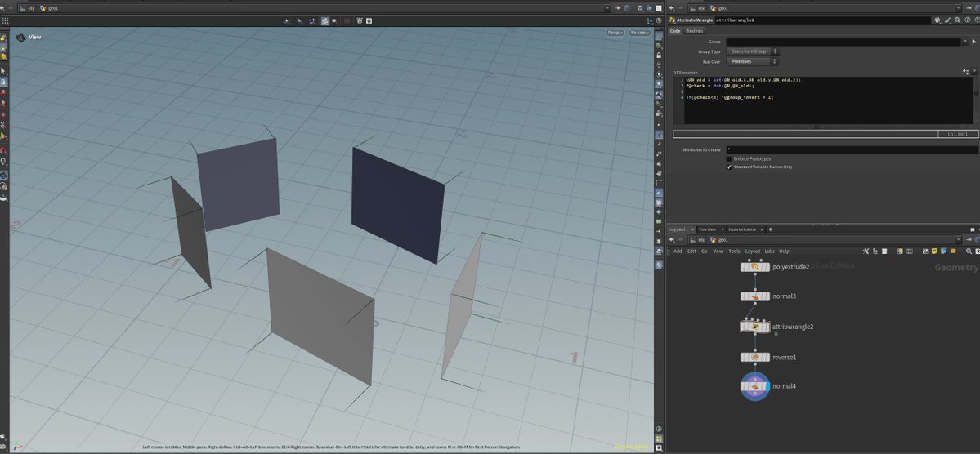Viewport: 980px width, 454px height.
Task: Open the Help menu in network editor
Action: tap(784, 251)
